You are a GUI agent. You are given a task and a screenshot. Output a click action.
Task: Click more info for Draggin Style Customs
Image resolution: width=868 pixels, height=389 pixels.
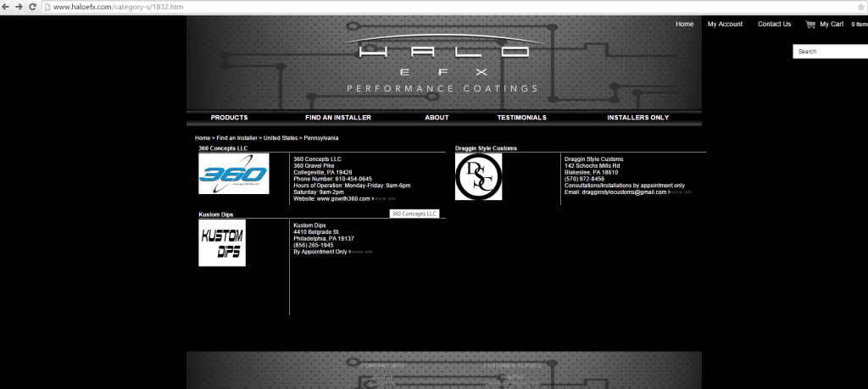coord(681,192)
